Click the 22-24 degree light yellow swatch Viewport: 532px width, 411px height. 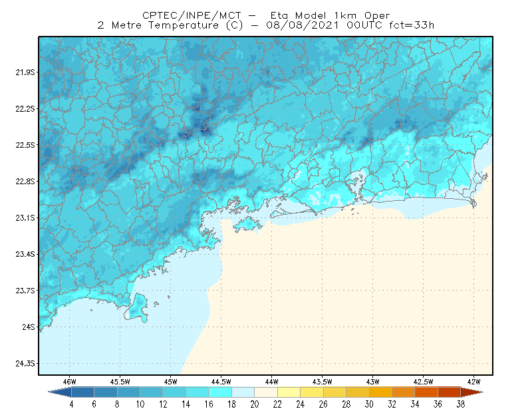tap(289, 392)
